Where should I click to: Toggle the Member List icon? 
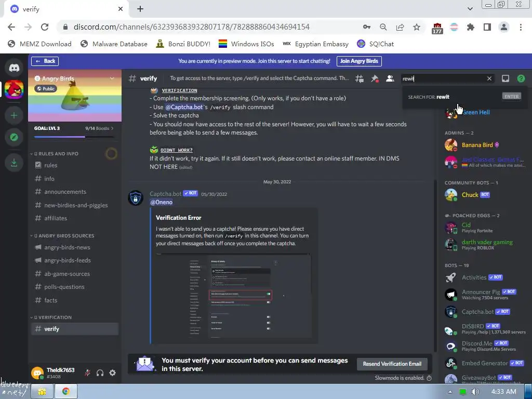tap(390, 79)
